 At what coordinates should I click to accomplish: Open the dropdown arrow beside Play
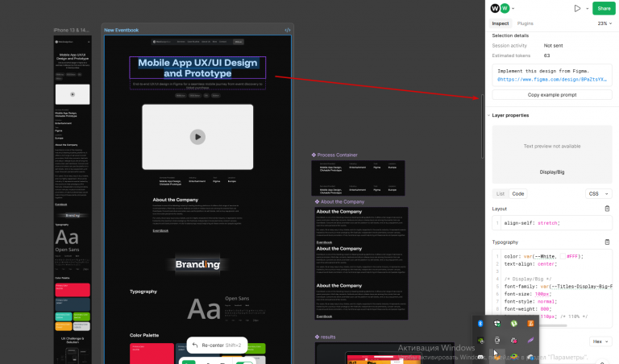587,9
